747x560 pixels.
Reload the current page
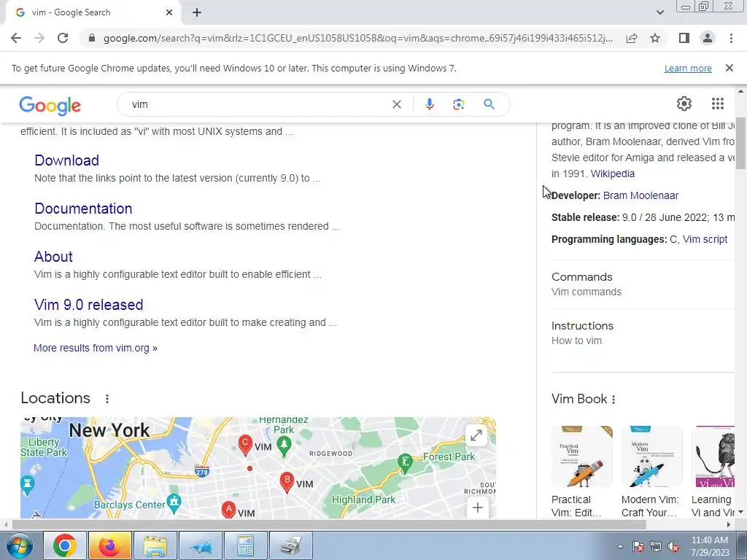click(x=63, y=38)
